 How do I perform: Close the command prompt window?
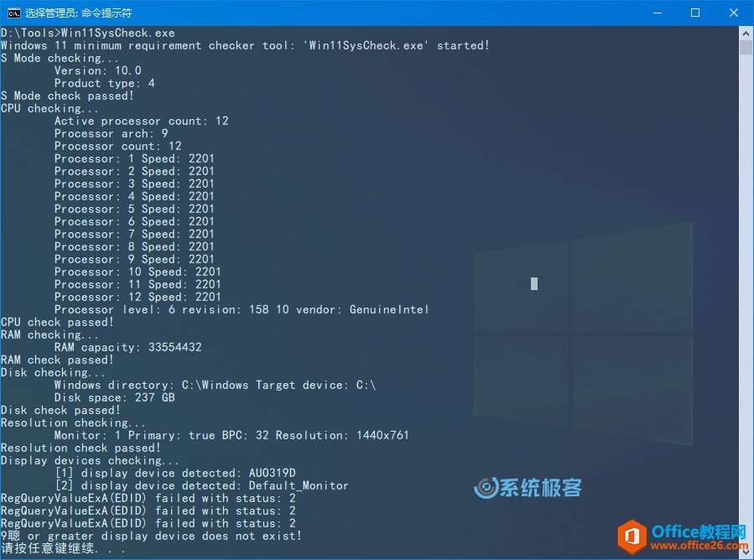click(733, 13)
